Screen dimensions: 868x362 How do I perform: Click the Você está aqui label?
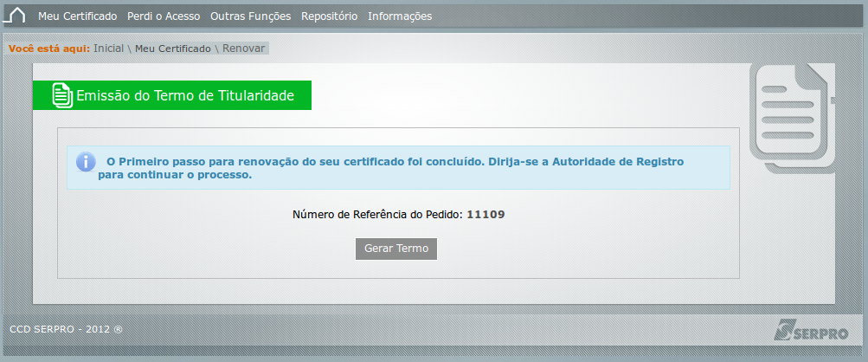coord(49,48)
